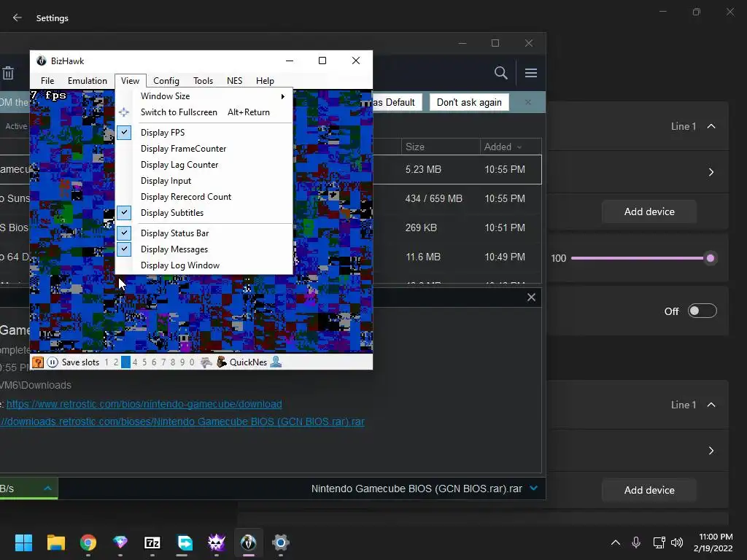Click the QuickNes core icon
Screen dimensions: 747x560
click(222, 362)
